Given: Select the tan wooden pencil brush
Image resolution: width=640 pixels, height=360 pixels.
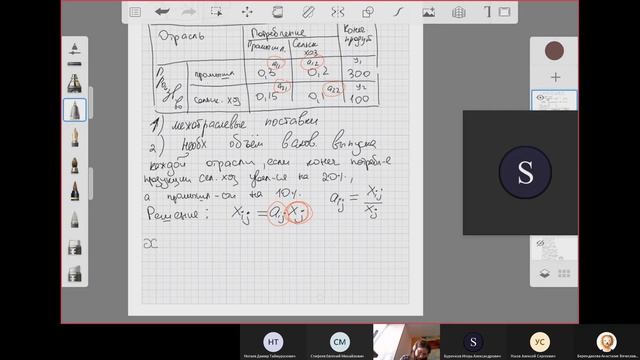Looking at the screenshot, I should [75, 137].
